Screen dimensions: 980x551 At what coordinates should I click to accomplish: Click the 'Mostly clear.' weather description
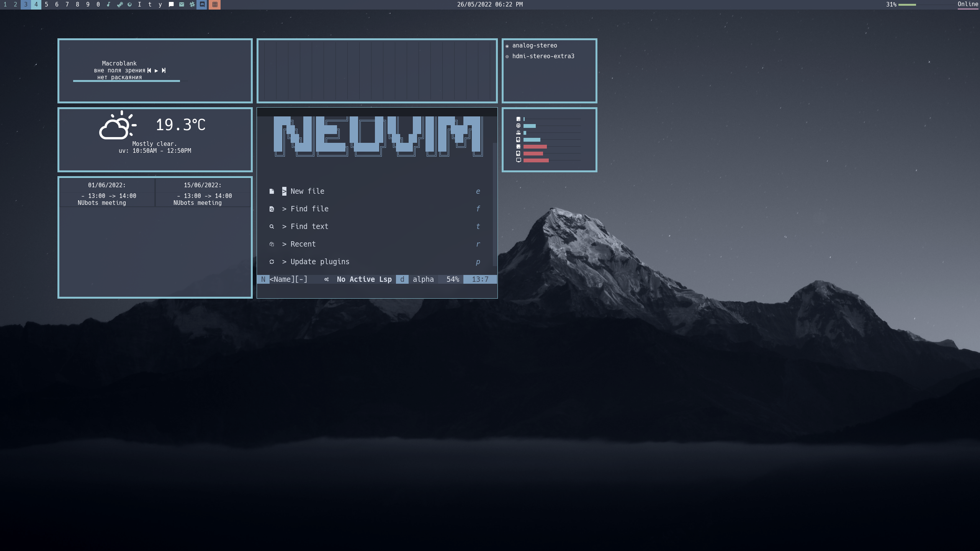[x=155, y=144]
